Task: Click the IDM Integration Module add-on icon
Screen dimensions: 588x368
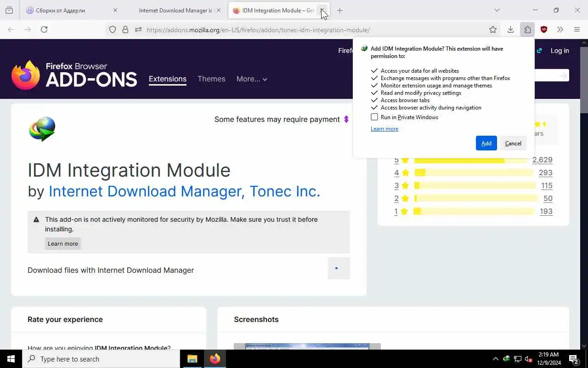Action: coord(42,129)
